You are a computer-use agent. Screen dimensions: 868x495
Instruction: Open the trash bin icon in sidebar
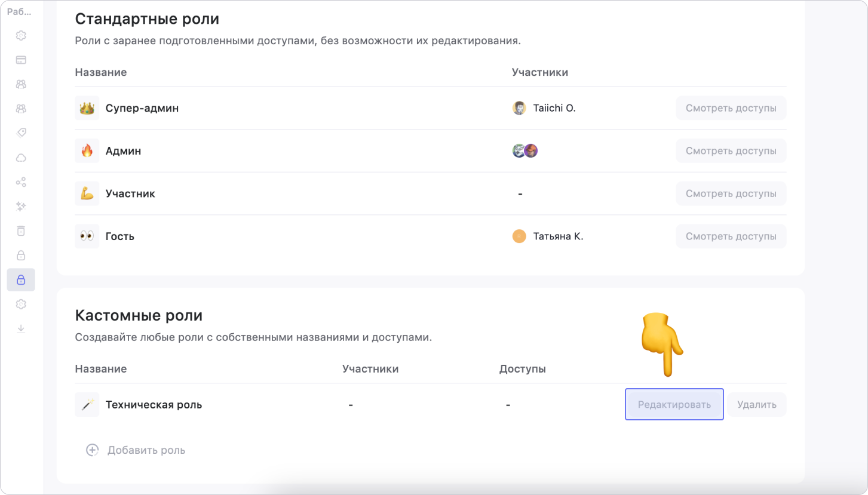(21, 231)
